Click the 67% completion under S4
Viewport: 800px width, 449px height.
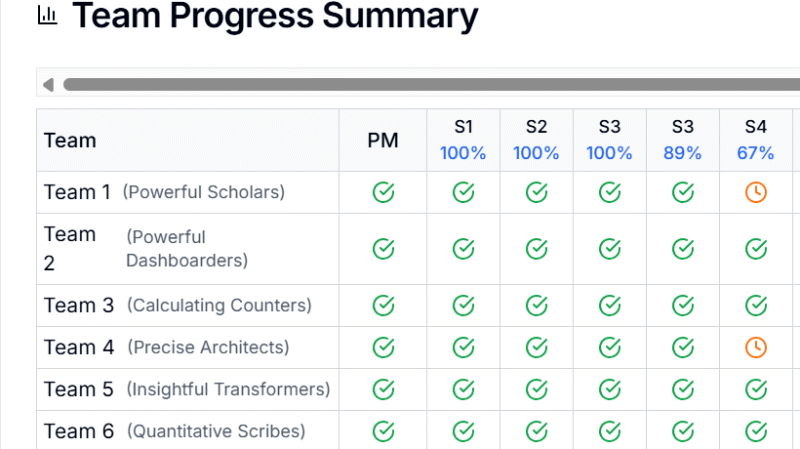point(756,153)
